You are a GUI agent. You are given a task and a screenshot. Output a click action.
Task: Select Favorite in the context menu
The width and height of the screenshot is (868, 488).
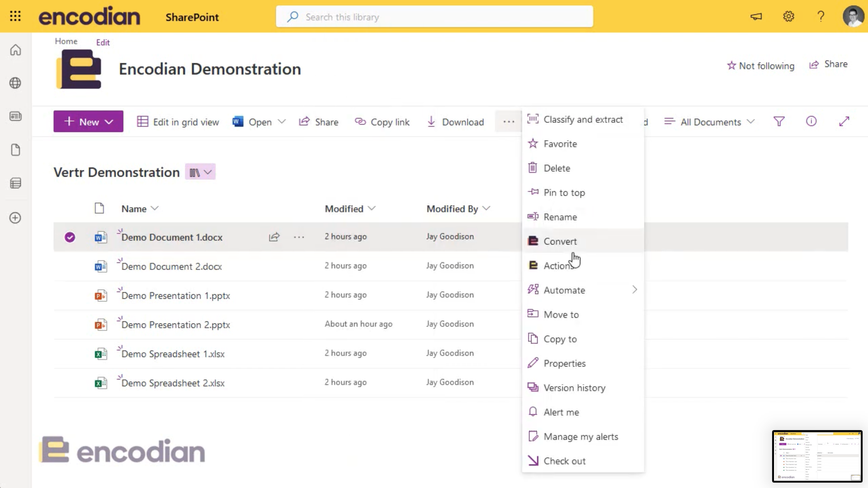(x=583, y=144)
